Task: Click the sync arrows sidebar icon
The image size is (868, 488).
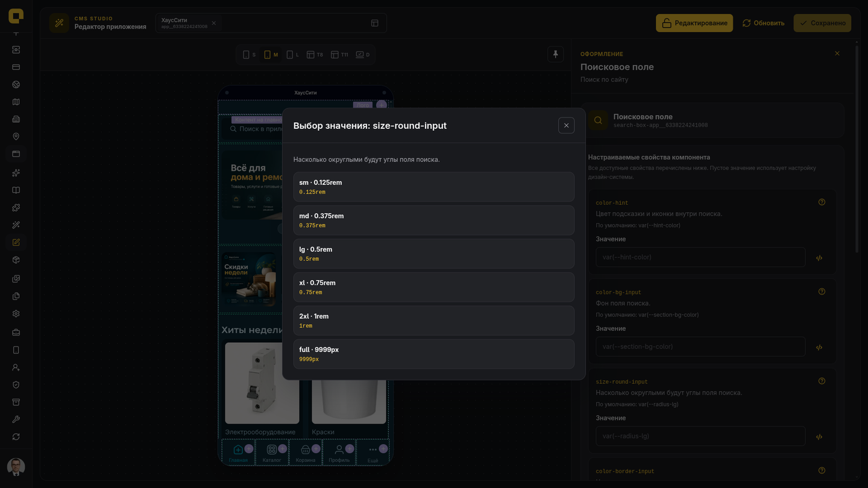Action: 16,437
